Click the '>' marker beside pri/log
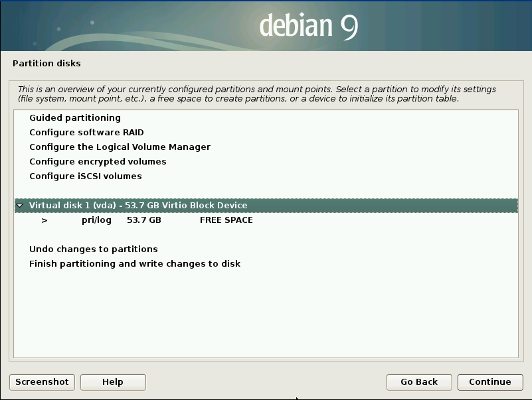Viewport: 532px width, 400px height. [x=44, y=220]
